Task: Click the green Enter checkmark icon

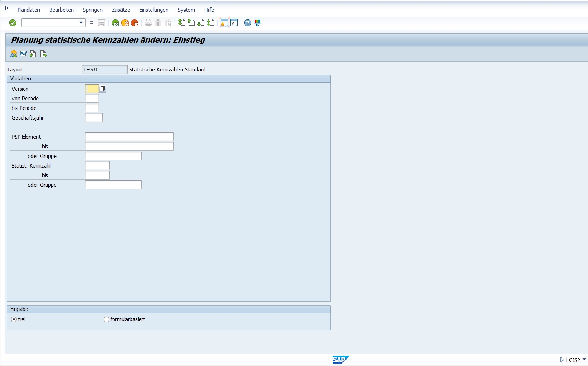Action: 13,23
